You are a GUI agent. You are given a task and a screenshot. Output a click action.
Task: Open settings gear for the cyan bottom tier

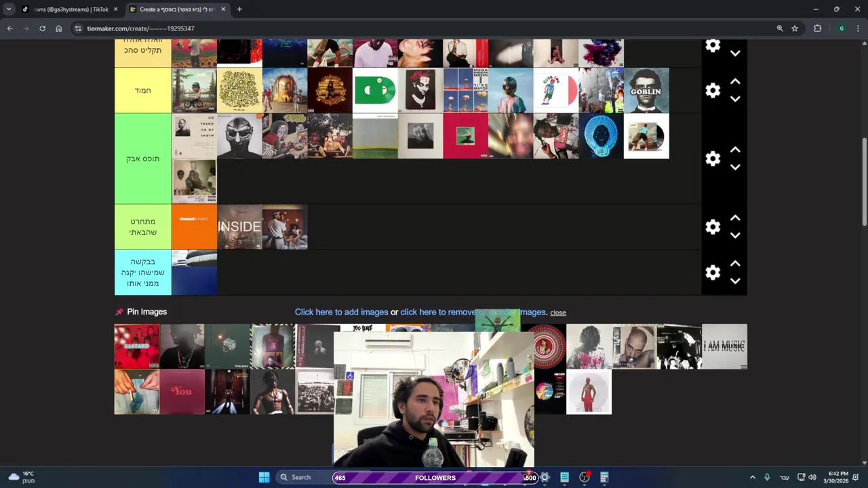click(713, 272)
